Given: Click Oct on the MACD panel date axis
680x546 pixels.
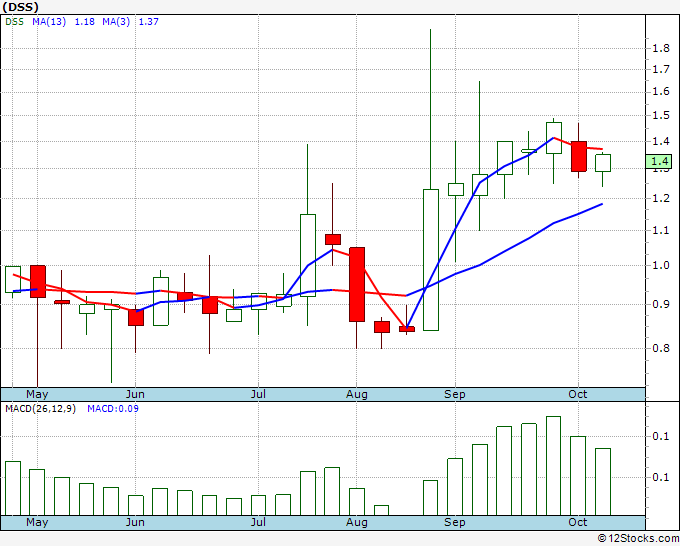Looking at the screenshot, I should click(577, 522).
